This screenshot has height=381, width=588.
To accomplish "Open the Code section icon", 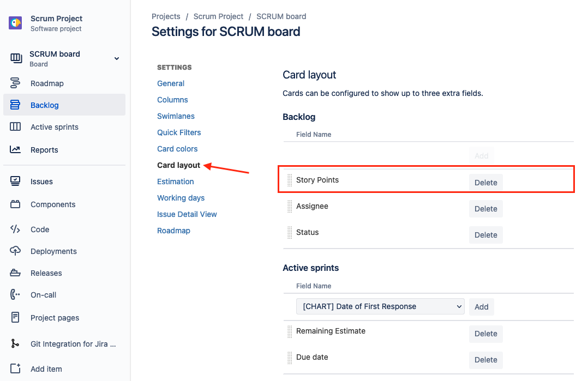I will click(x=15, y=229).
